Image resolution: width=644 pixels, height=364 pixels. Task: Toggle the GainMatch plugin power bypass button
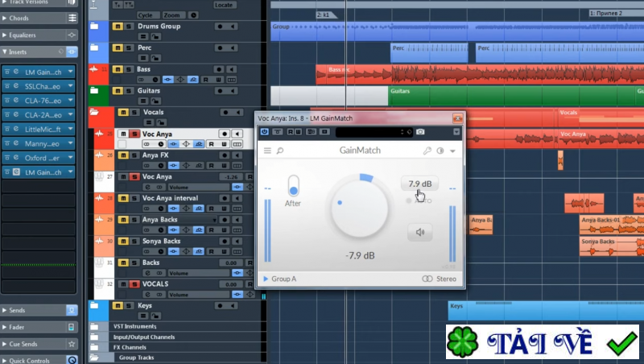[264, 131]
